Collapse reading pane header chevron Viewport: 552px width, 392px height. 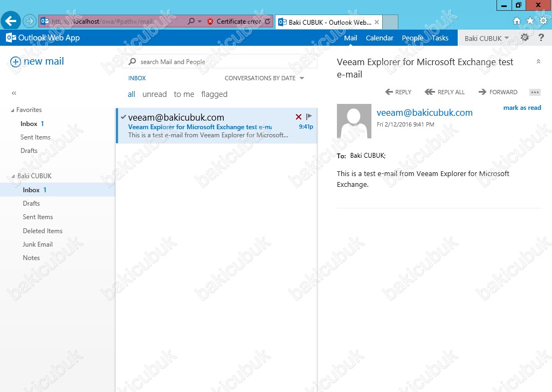pyautogui.click(x=539, y=61)
